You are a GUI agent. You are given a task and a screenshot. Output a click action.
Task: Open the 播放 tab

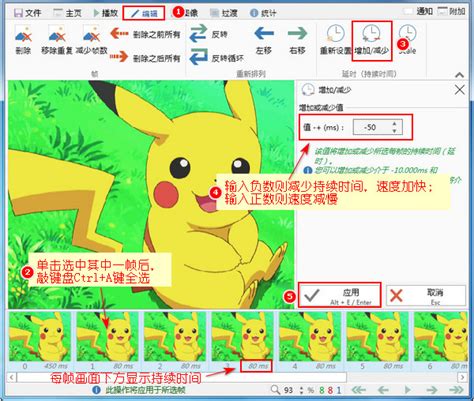click(x=105, y=13)
